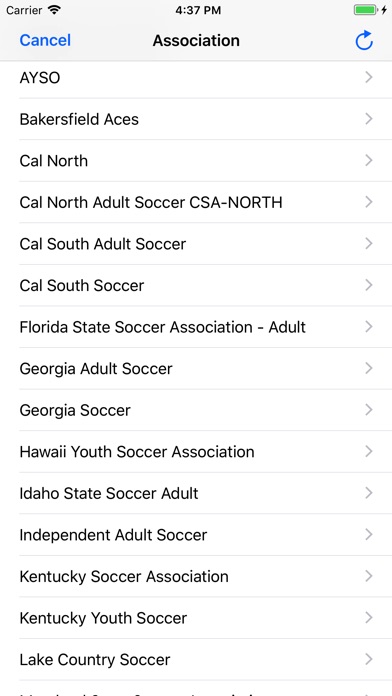Tap the arrow next to Georgia Adult Soccer
This screenshot has width=392, height=696.
click(x=368, y=368)
